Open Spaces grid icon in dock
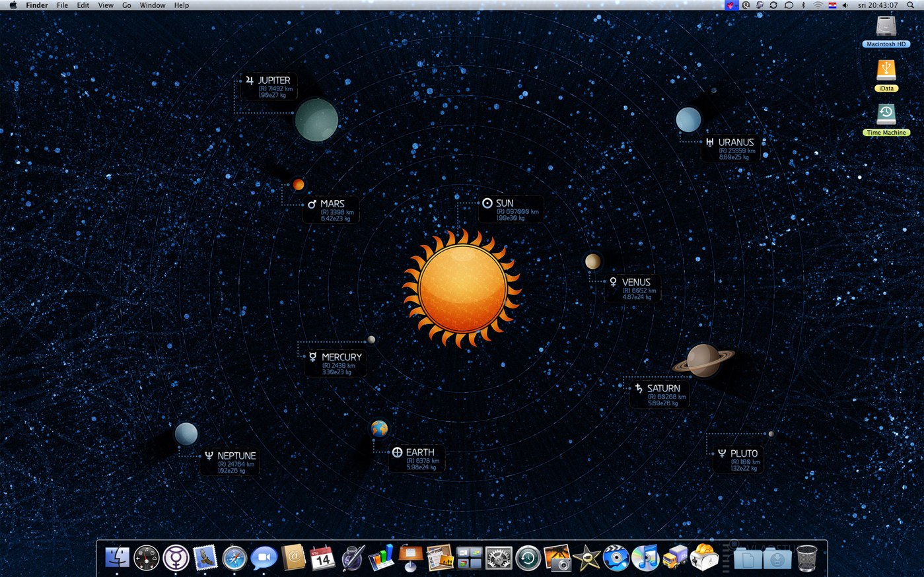Viewport: 924px width, 577px height. click(469, 559)
